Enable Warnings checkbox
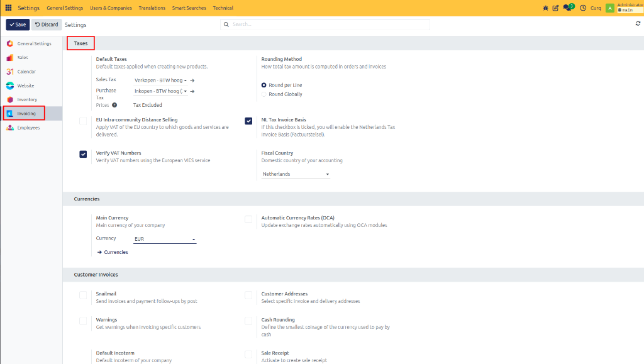This screenshot has height=364, width=644. [x=83, y=321]
